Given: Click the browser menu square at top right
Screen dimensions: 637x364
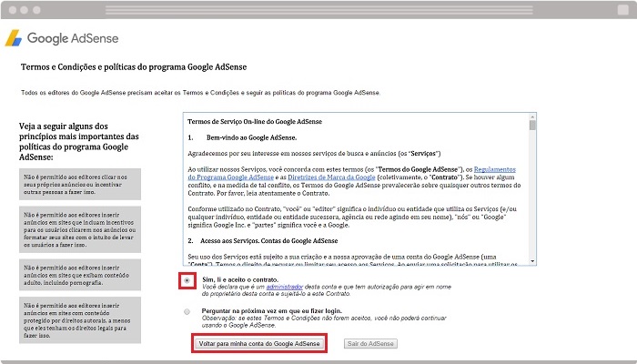Looking at the screenshot, I should point(623,10).
